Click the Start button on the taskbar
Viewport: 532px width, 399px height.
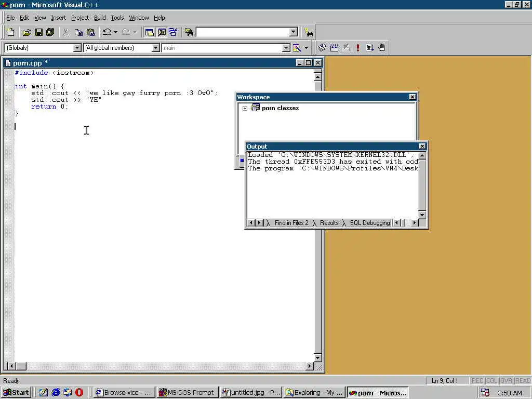pyautogui.click(x=16, y=393)
